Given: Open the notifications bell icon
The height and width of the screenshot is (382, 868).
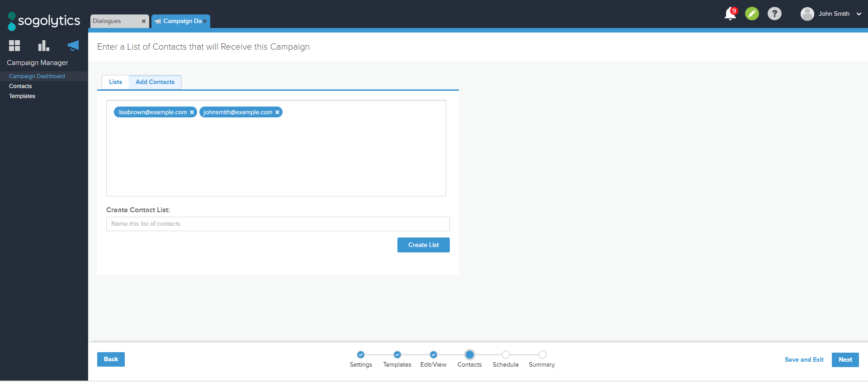Looking at the screenshot, I should (730, 14).
